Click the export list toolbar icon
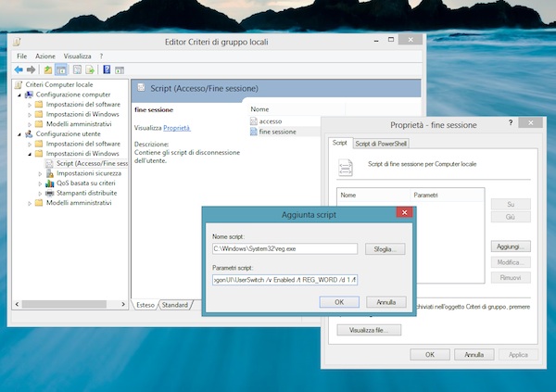 [x=91, y=70]
